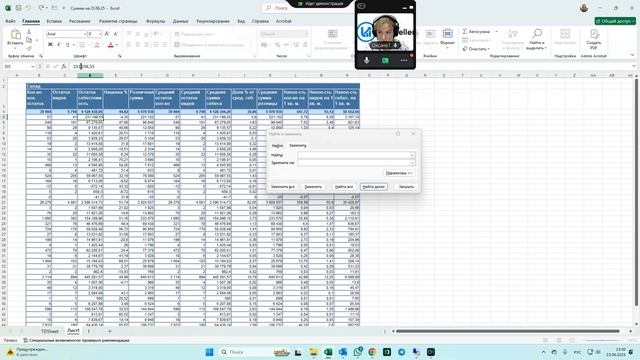Toggle underline formatting (Ч)
Viewport: 640px width, 360px height.
tap(67, 44)
